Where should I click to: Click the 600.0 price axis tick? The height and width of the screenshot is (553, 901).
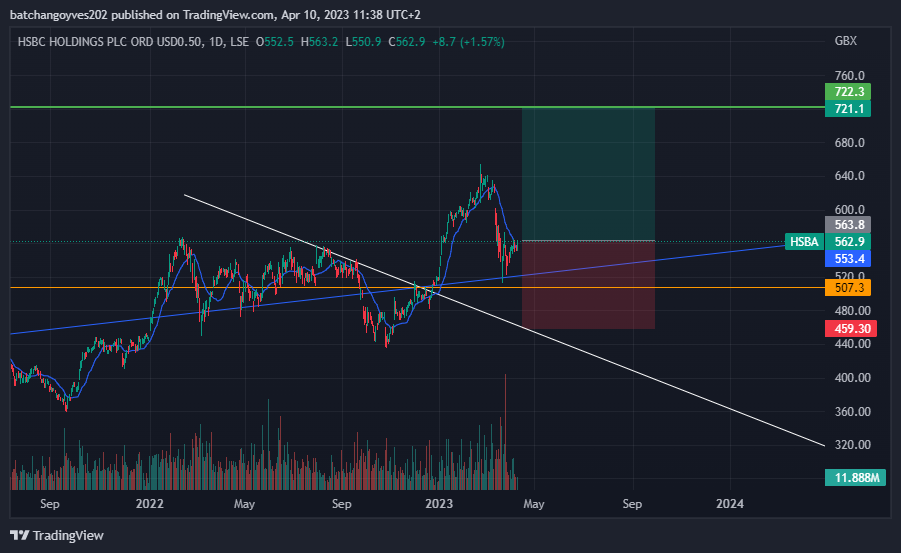pyautogui.click(x=849, y=210)
